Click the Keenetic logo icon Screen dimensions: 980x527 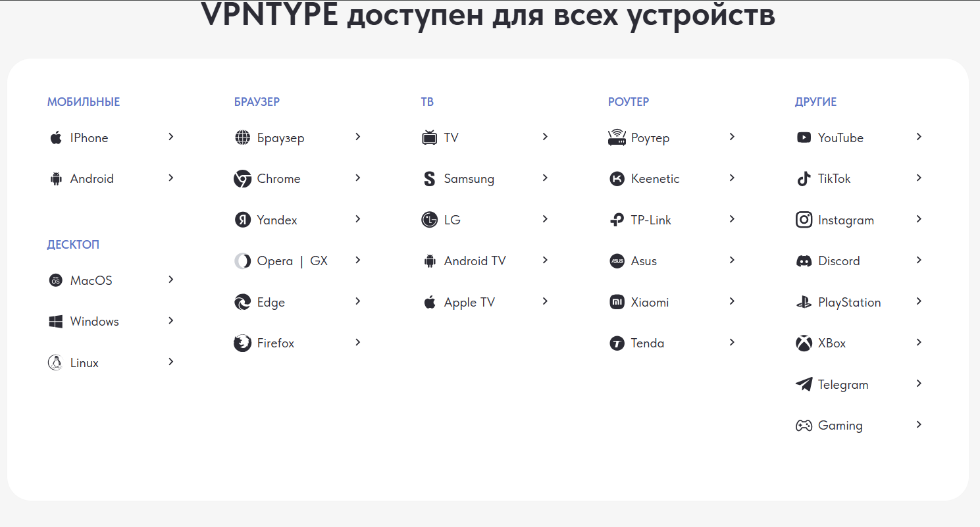pyautogui.click(x=617, y=179)
